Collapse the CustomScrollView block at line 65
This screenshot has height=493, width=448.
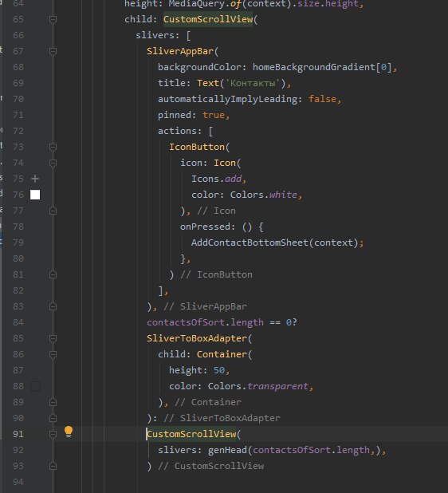tap(53, 19)
